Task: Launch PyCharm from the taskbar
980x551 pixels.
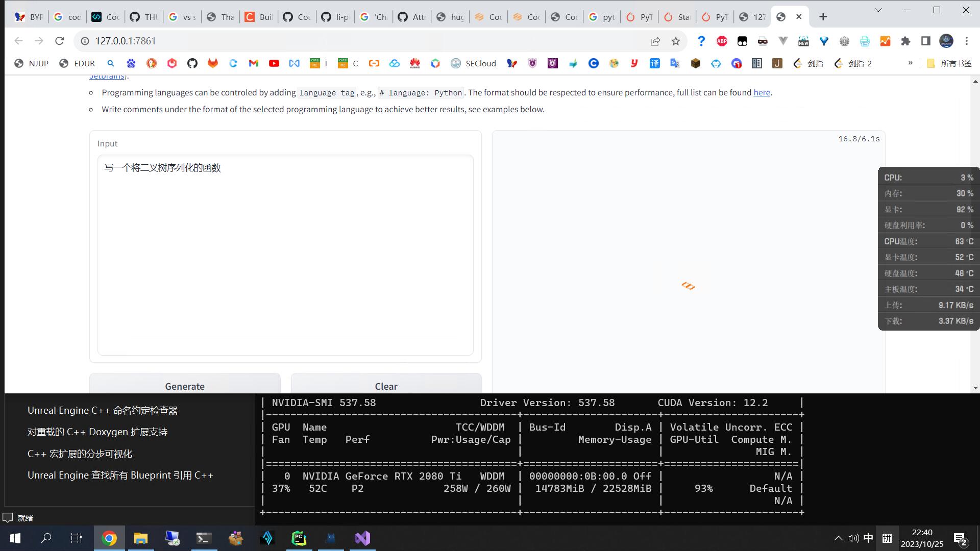Action: coord(299,538)
